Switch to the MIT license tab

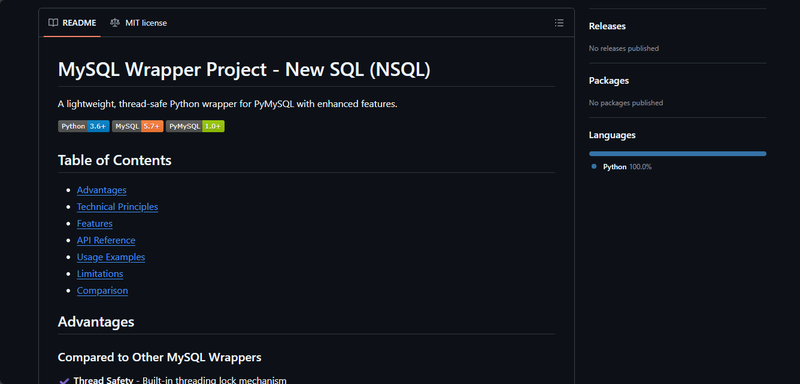[138, 23]
